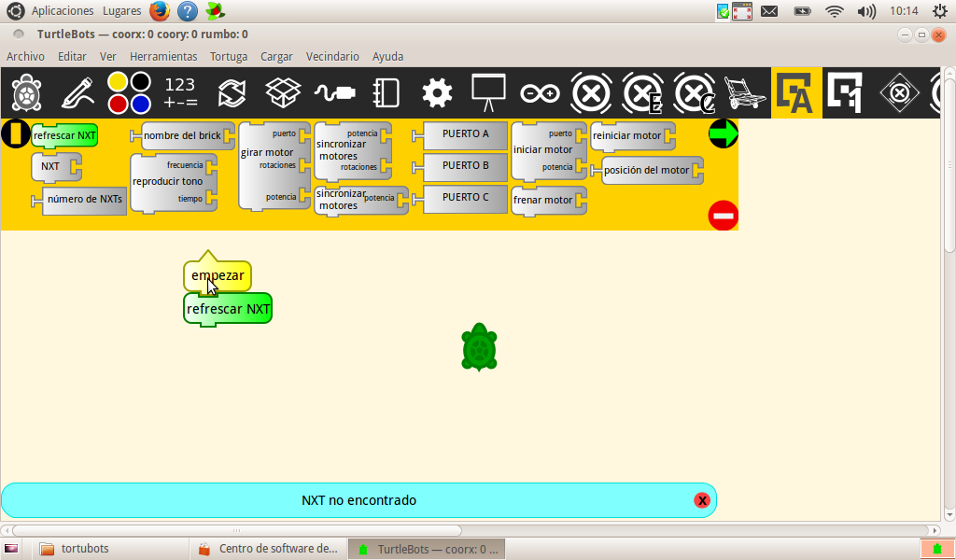This screenshot has height=560, width=956.
Task: Open the Pen palette icon
Action: [77, 93]
